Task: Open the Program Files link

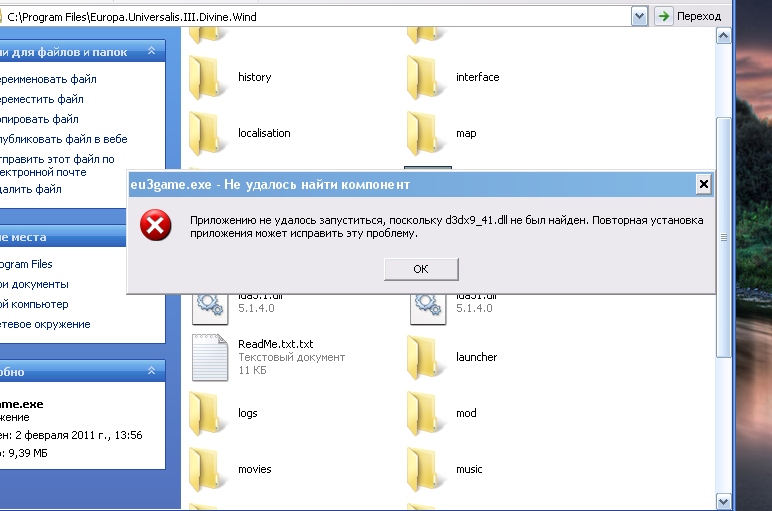Action: click(26, 264)
